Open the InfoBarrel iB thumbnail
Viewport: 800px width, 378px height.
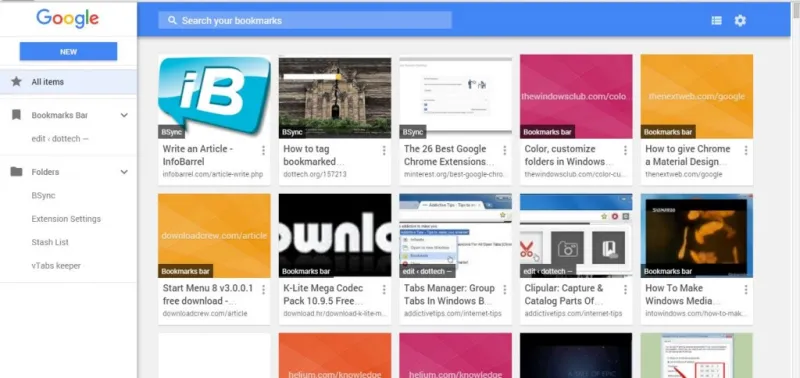click(x=214, y=96)
